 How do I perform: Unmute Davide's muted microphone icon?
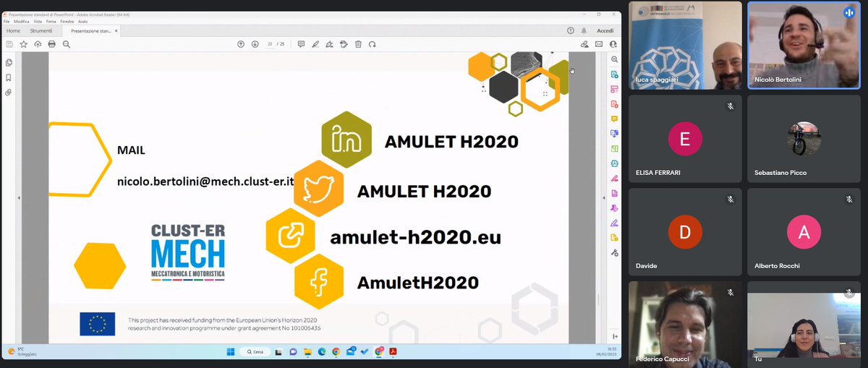pos(731,199)
